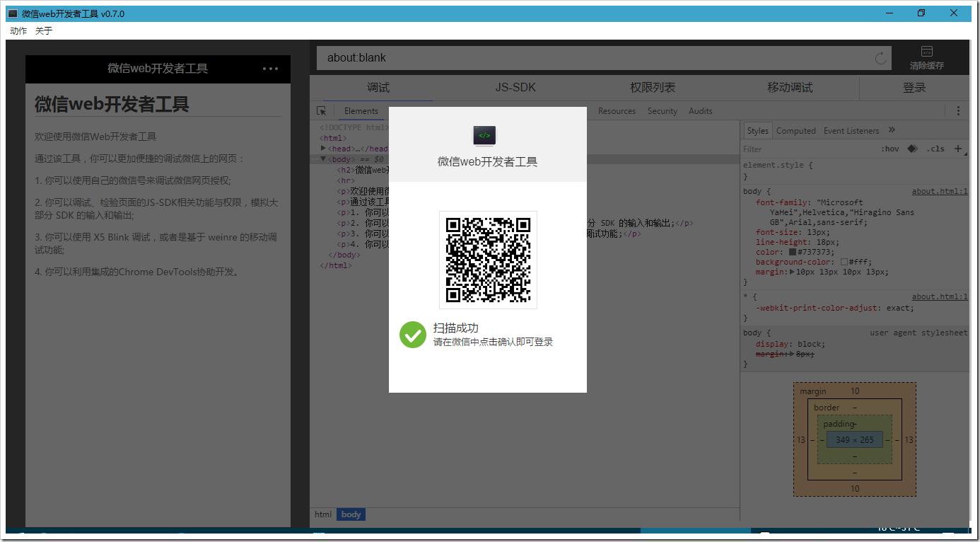Screen dimensions: 980x542
Task: Click the 微信web开发者工具 heading in the simulator page
Action: point(112,105)
